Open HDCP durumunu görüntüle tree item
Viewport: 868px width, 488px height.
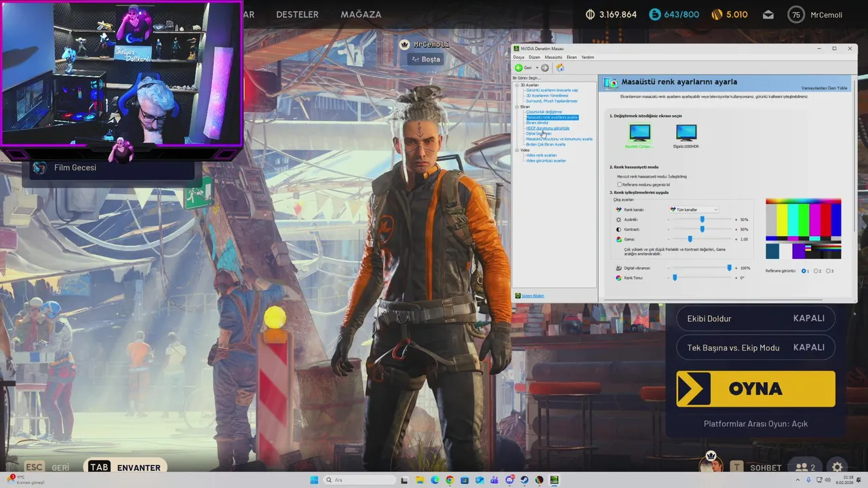548,128
